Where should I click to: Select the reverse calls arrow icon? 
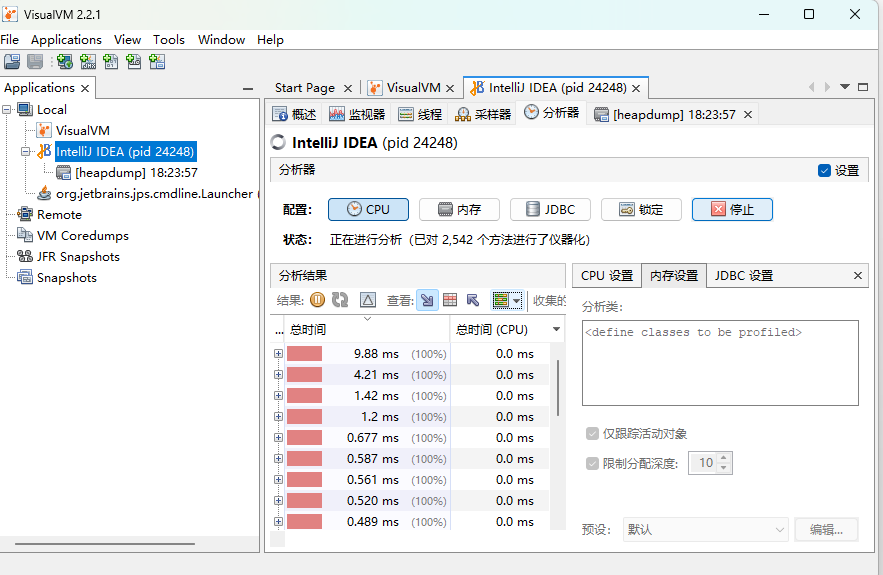coord(473,300)
